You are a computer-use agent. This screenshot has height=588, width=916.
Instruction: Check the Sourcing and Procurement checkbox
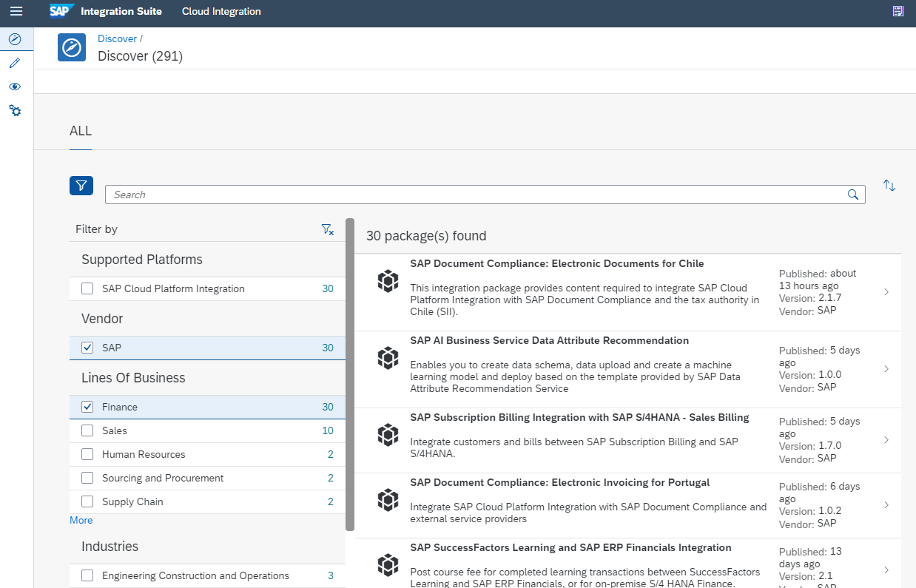[x=87, y=478]
